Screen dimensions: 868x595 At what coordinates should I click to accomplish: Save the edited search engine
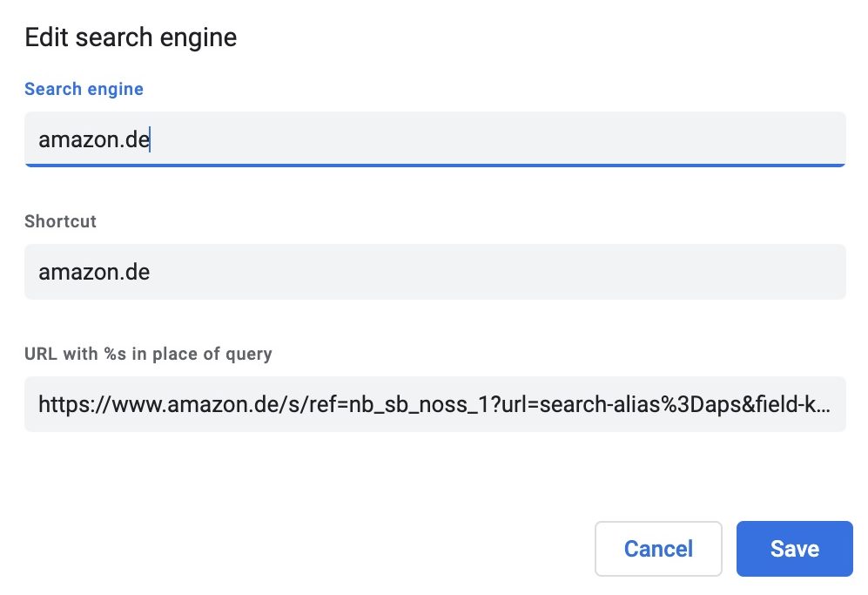[794, 549]
